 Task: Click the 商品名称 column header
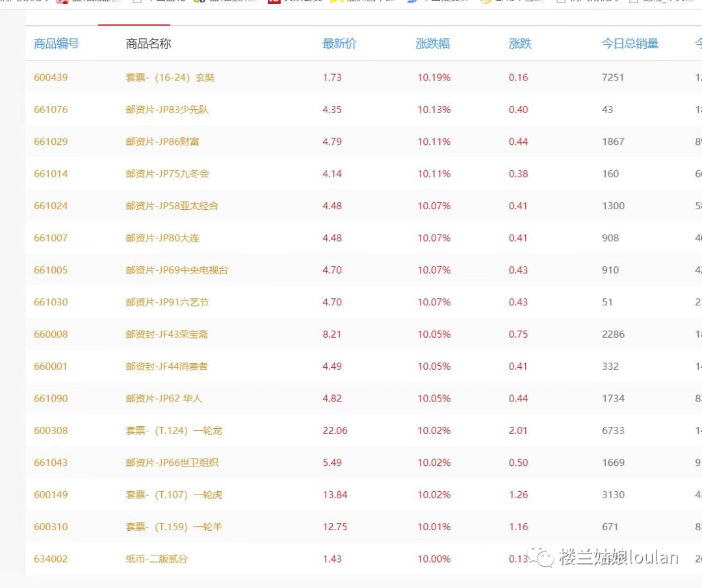(148, 44)
